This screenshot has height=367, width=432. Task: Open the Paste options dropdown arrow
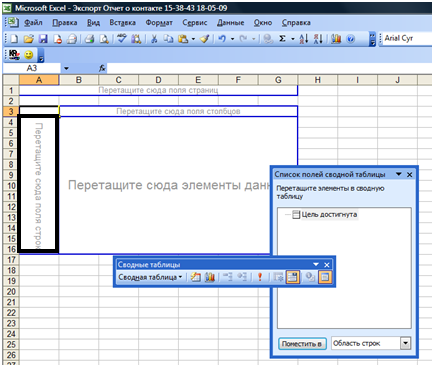[x=193, y=39]
